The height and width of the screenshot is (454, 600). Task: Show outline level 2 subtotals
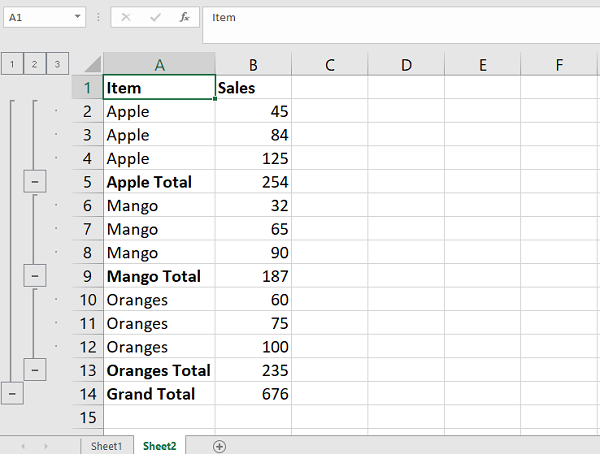click(x=35, y=64)
